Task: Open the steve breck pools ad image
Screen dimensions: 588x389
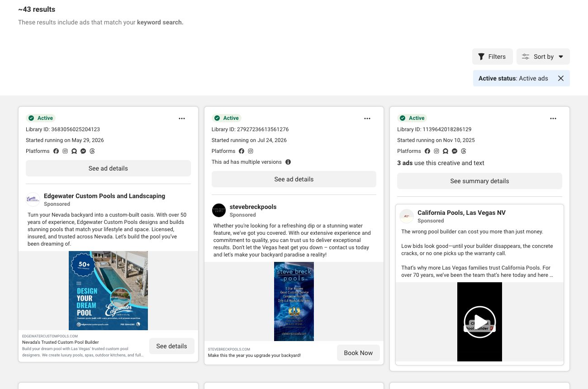Action: click(294, 302)
